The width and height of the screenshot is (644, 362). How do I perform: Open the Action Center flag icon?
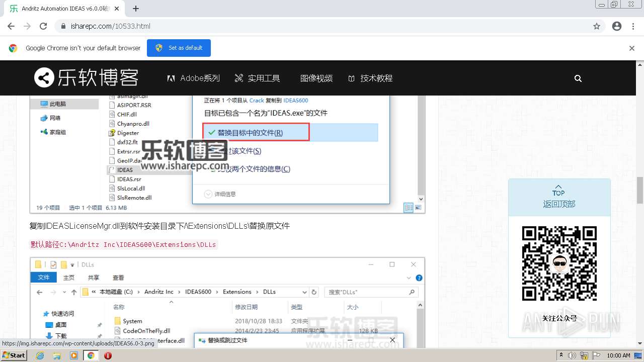(596, 355)
